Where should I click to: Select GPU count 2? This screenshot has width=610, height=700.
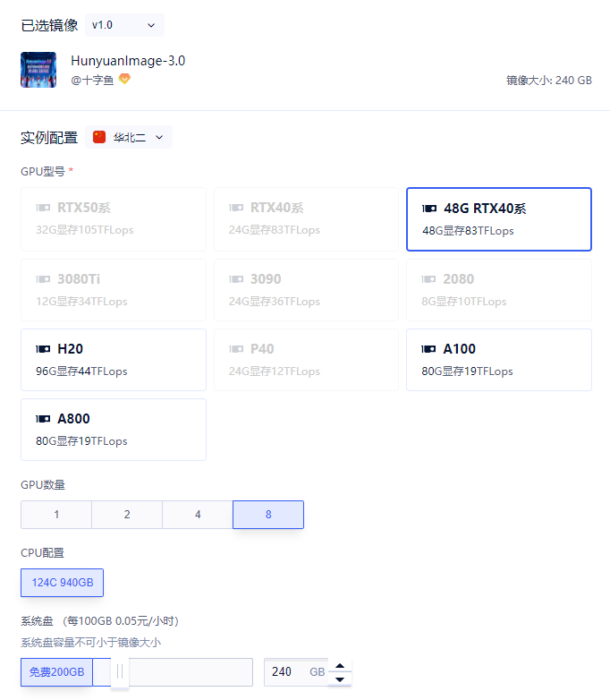coord(127,515)
